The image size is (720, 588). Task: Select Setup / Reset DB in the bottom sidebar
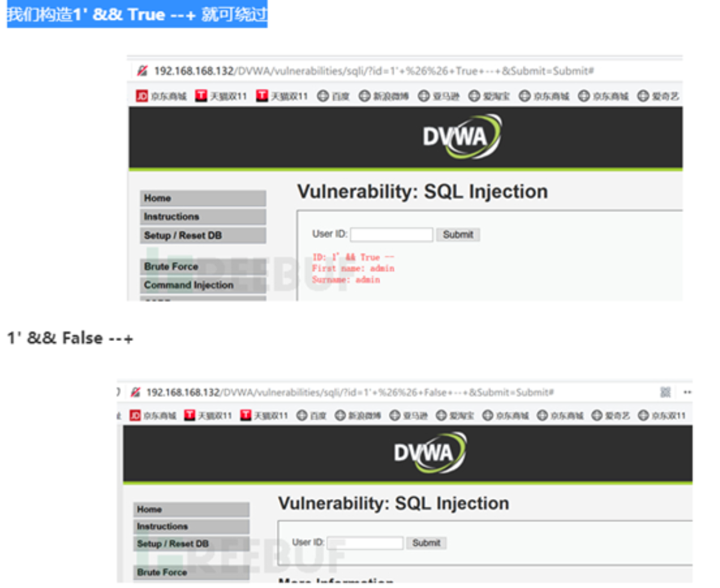pos(191,544)
